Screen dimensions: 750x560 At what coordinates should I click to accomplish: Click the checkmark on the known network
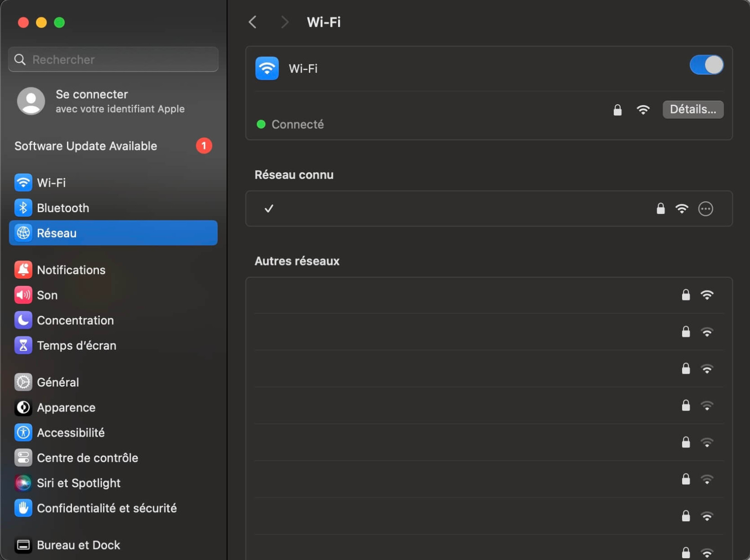pyautogui.click(x=269, y=209)
